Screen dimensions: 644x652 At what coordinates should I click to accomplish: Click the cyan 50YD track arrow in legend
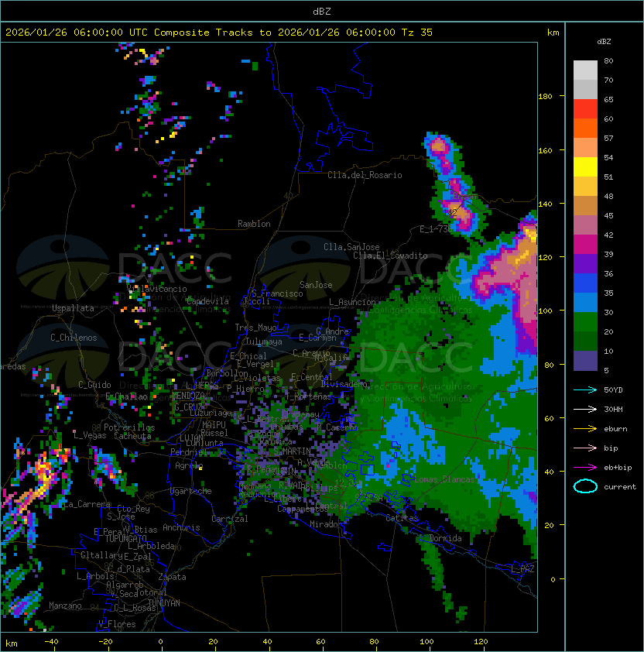pyautogui.click(x=585, y=390)
